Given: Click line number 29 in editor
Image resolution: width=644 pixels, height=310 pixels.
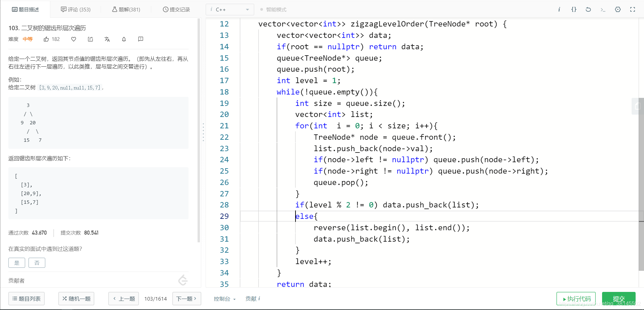Looking at the screenshot, I should pos(224,216).
